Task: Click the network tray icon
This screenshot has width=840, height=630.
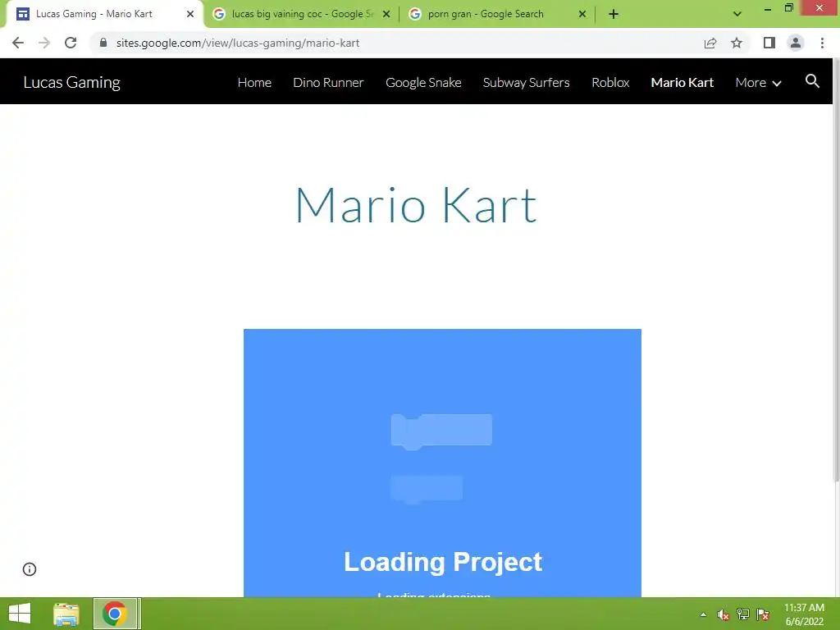Action: coord(743,614)
